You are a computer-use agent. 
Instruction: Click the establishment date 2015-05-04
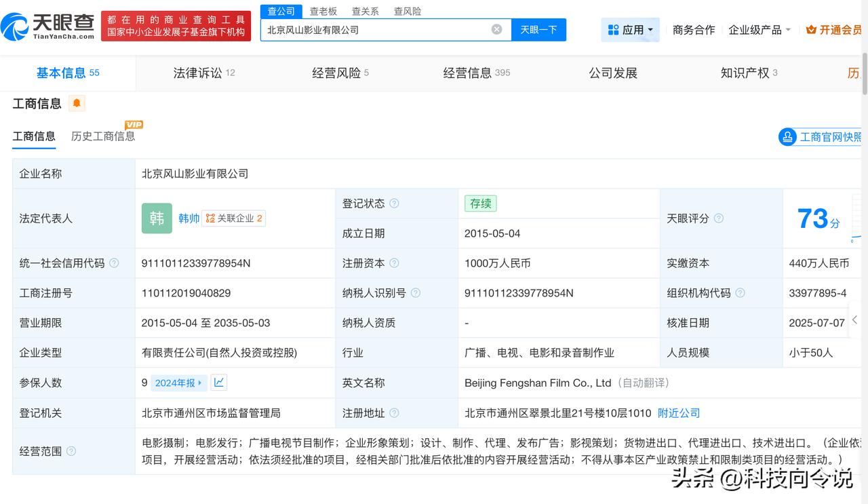(492, 233)
